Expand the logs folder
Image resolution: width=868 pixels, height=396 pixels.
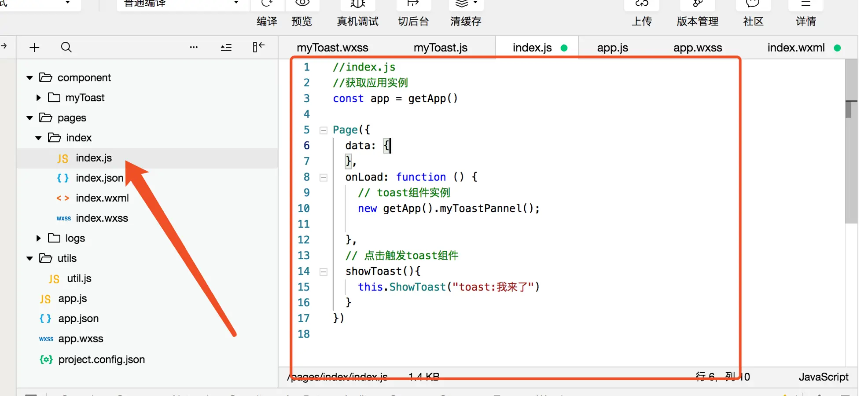pyautogui.click(x=38, y=238)
